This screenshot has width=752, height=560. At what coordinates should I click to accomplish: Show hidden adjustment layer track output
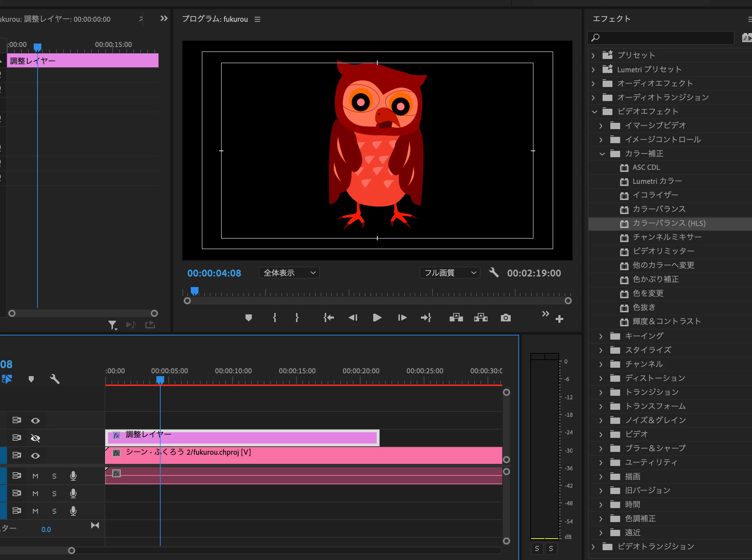[35, 438]
